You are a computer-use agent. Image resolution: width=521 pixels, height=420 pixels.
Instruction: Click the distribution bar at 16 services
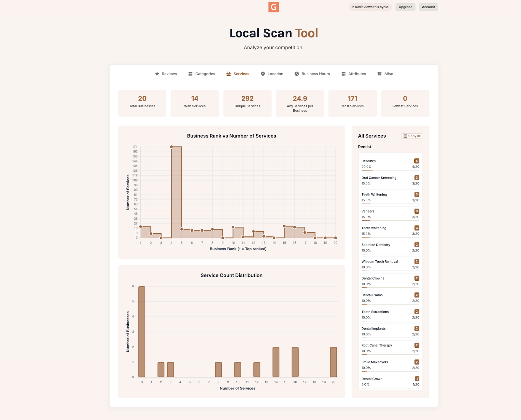[295, 362]
